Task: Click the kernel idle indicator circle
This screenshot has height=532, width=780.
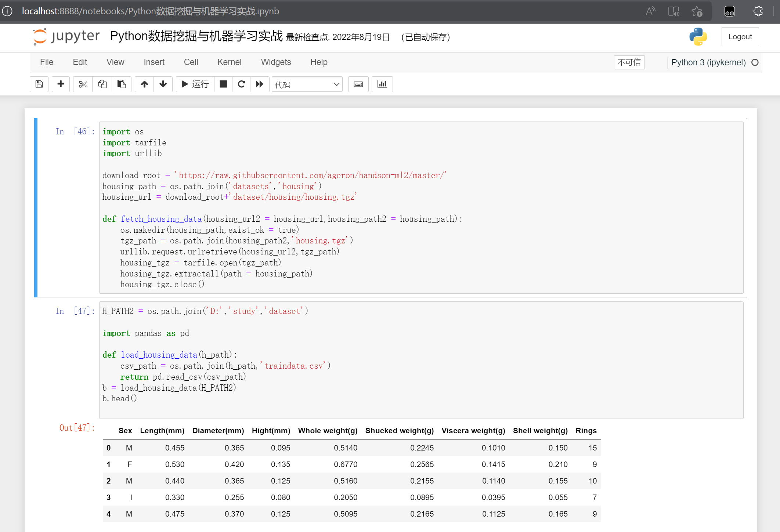Action: pos(755,62)
